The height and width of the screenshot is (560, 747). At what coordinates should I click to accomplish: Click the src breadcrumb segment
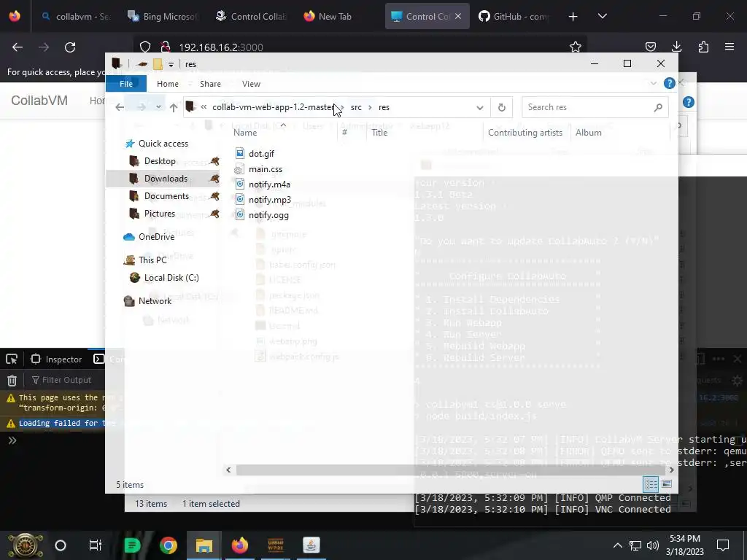tap(356, 107)
